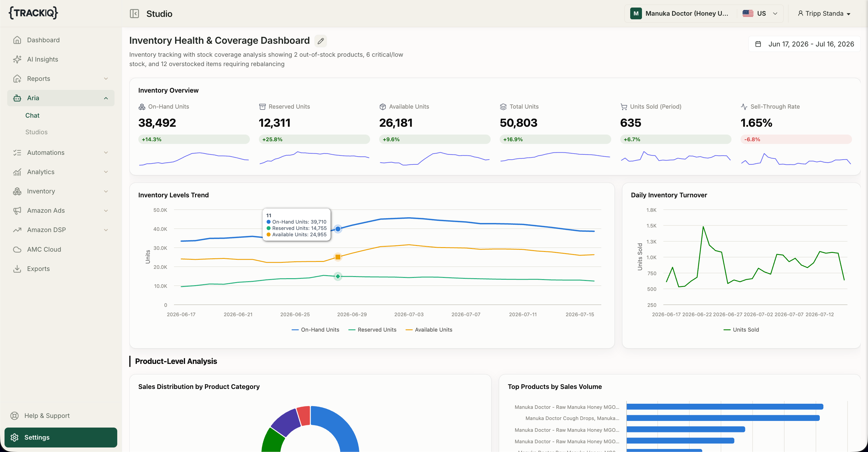Expand the Reports menu chevron
This screenshot has height=452, width=868.
[x=106, y=78]
